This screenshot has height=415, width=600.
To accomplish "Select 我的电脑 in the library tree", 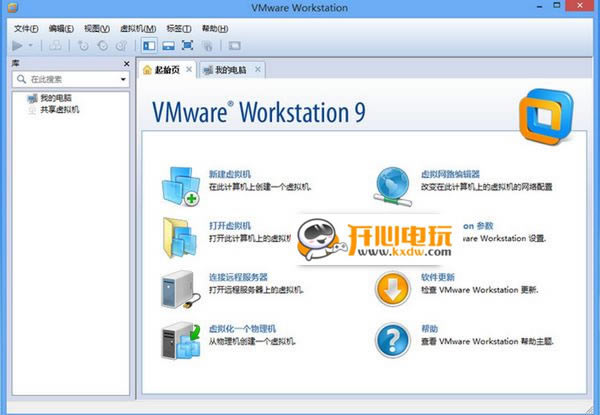I will click(x=56, y=98).
